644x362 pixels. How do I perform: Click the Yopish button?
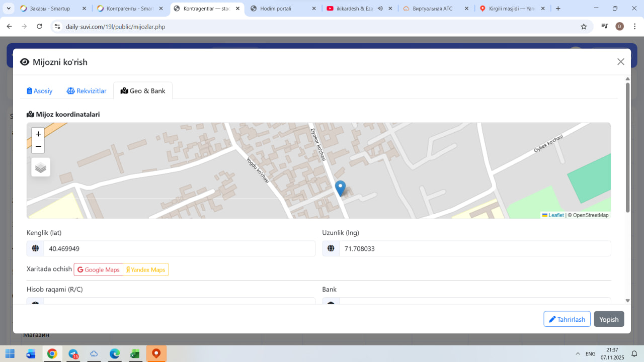pos(609,319)
